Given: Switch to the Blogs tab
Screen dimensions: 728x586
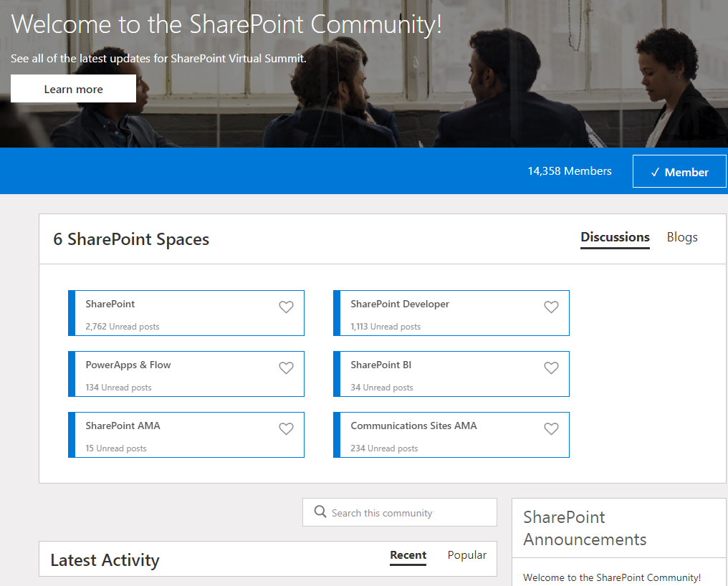Looking at the screenshot, I should 681,236.
